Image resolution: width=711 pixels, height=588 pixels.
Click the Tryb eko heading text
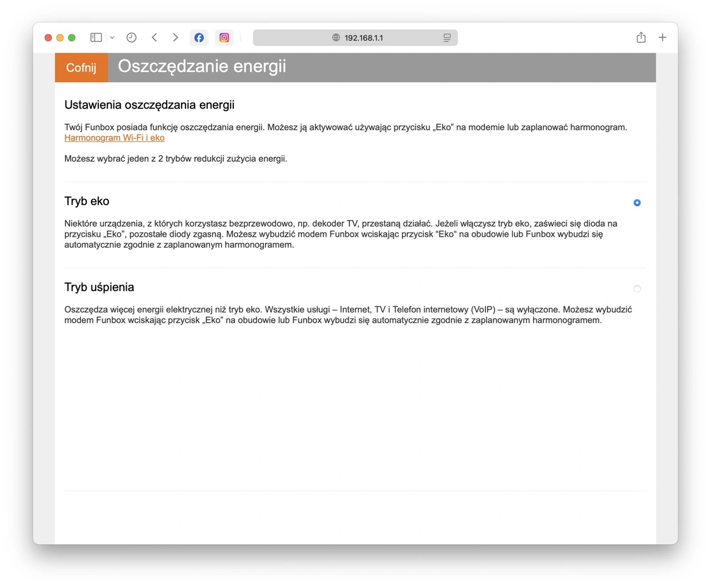[87, 201]
